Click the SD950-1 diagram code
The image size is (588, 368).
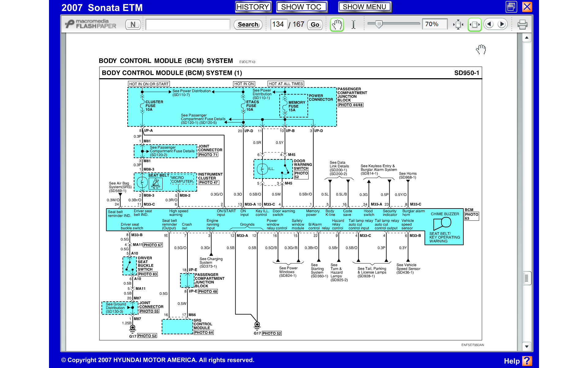point(467,73)
